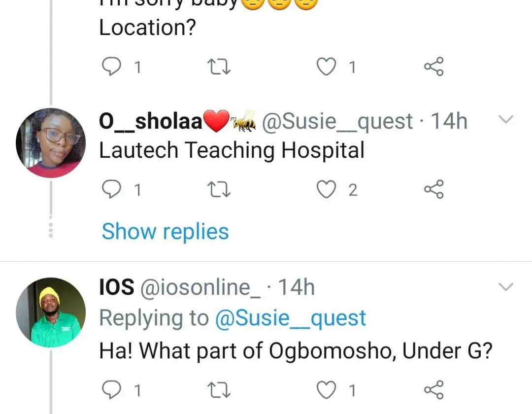This screenshot has height=414, width=532.
Task: Reply to the "Location?" tweet
Action: [111, 67]
